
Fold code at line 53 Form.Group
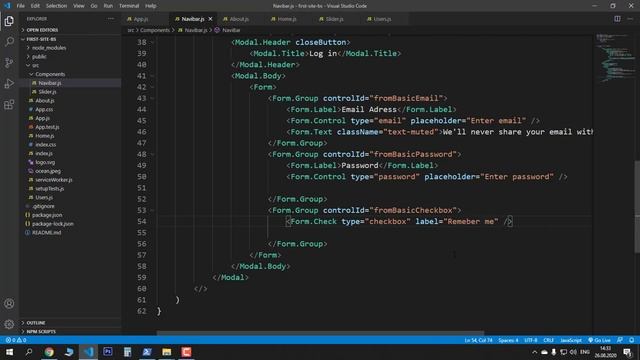[152, 210]
